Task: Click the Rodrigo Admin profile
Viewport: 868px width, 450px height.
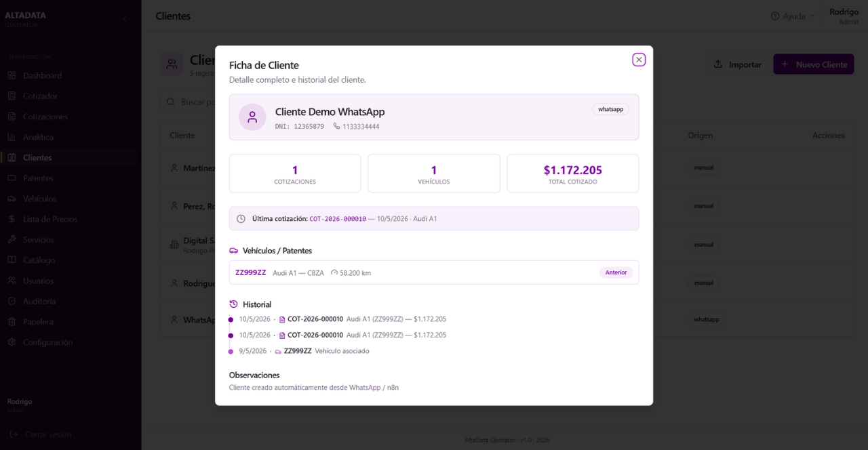Action: pyautogui.click(x=844, y=16)
